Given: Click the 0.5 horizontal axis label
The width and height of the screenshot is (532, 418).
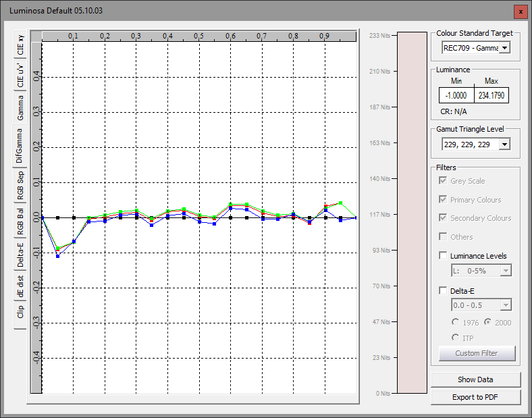Looking at the screenshot, I should click(x=198, y=36).
